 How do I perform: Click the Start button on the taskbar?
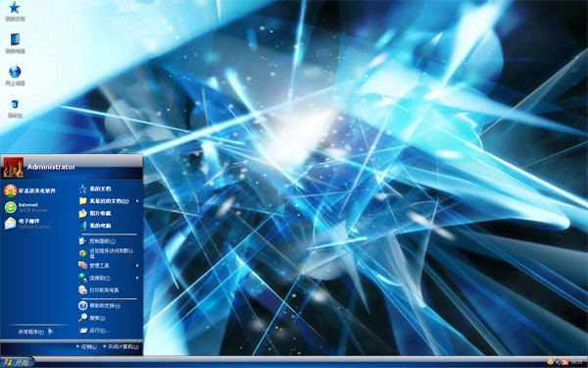pyautogui.click(x=18, y=362)
